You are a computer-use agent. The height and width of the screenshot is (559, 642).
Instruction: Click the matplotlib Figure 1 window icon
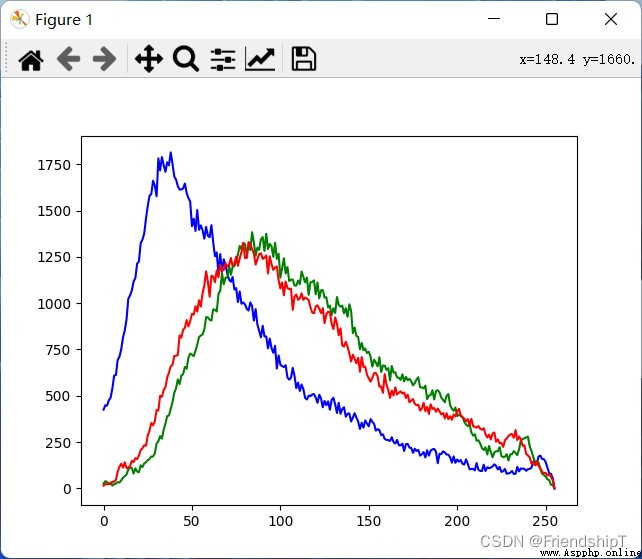click(20, 19)
